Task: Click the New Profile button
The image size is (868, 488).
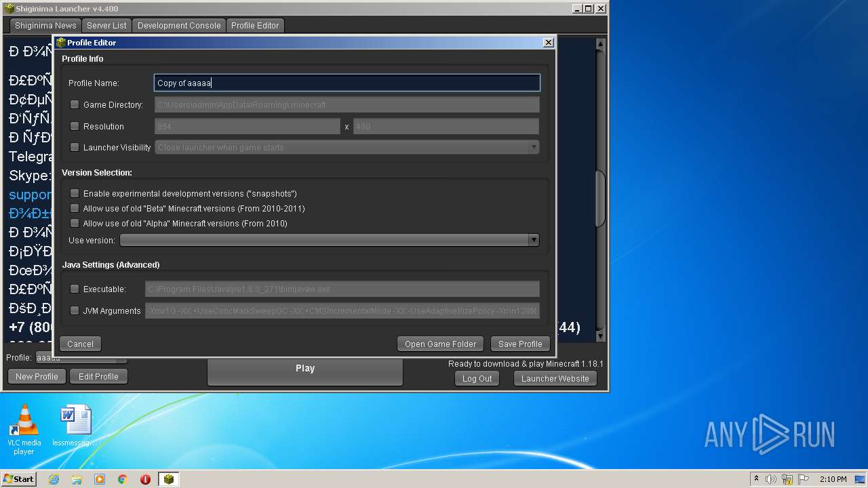Action: click(x=37, y=376)
